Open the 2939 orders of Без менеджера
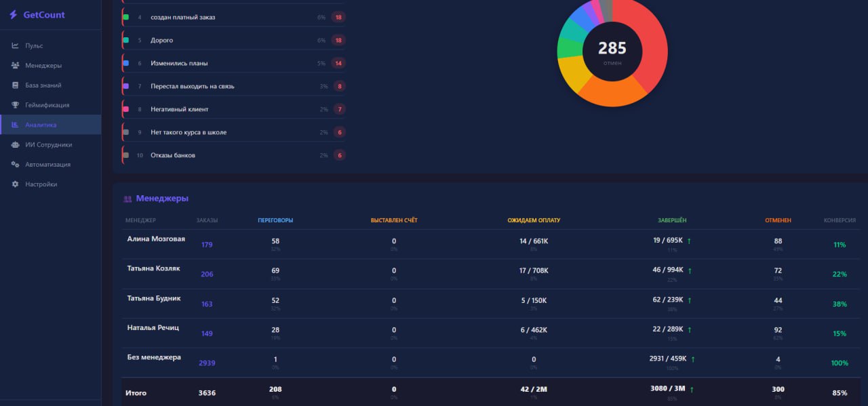868x406 pixels. click(x=207, y=363)
